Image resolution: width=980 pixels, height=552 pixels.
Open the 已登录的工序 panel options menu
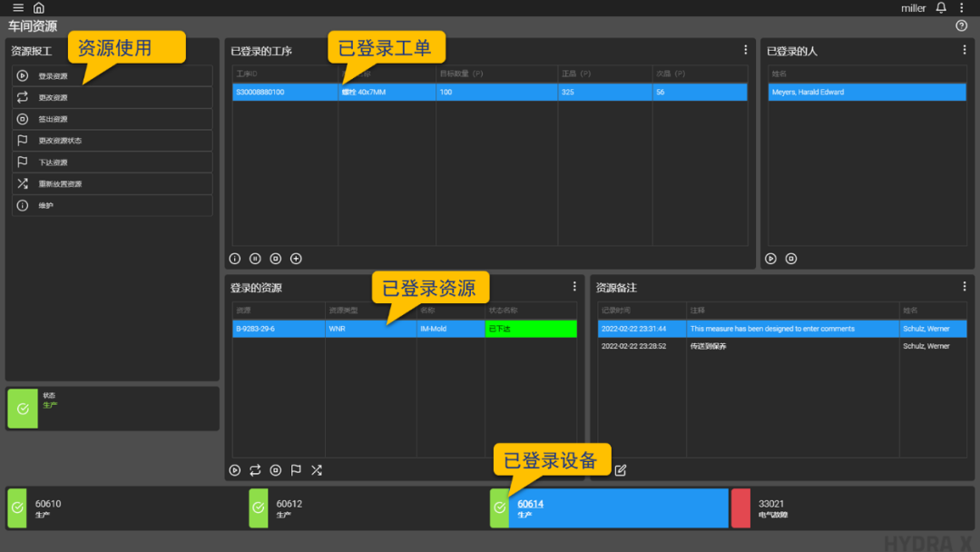click(x=745, y=50)
